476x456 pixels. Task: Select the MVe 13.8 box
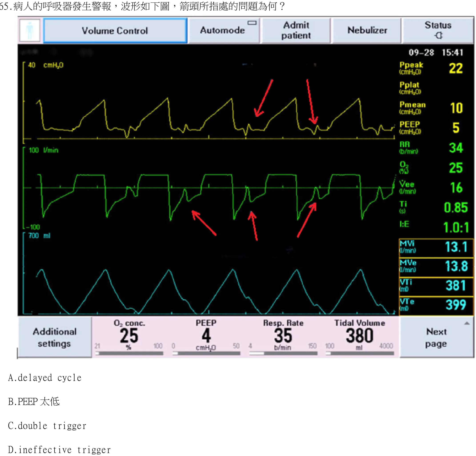[436, 267]
